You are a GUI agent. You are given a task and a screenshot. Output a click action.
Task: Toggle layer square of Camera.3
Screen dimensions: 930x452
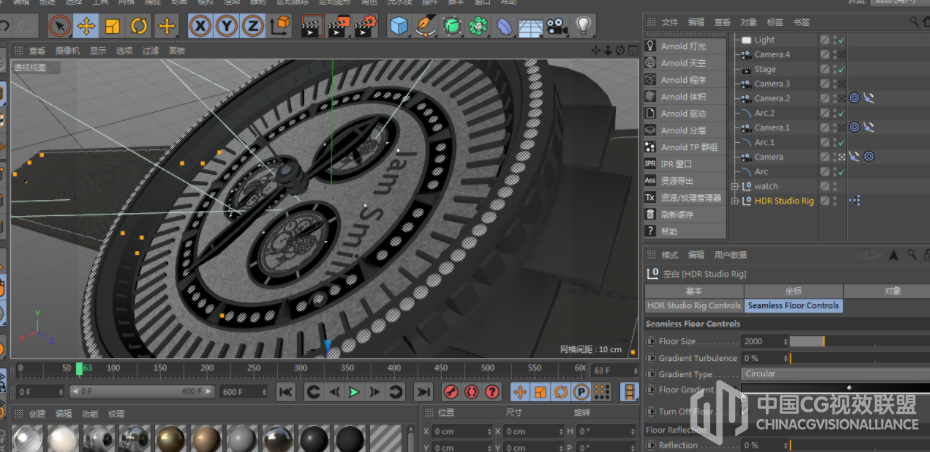click(x=825, y=84)
